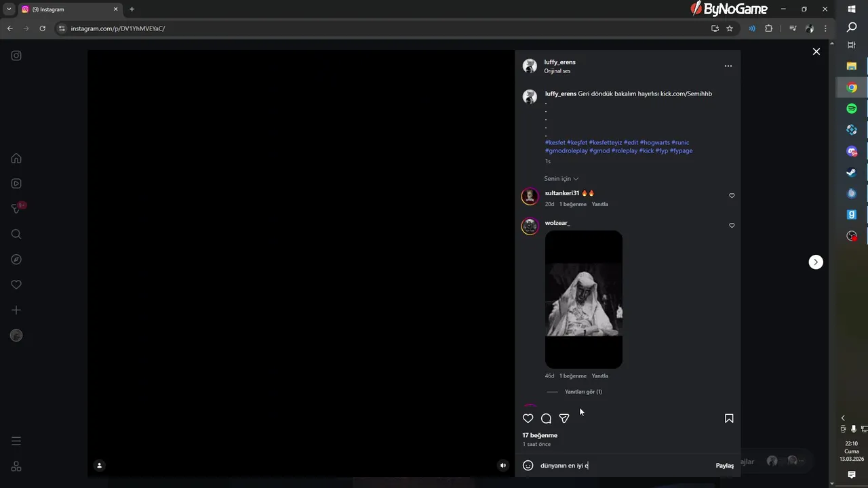868x488 pixels.
Task: Open the #runic hashtag
Action: point(680,143)
